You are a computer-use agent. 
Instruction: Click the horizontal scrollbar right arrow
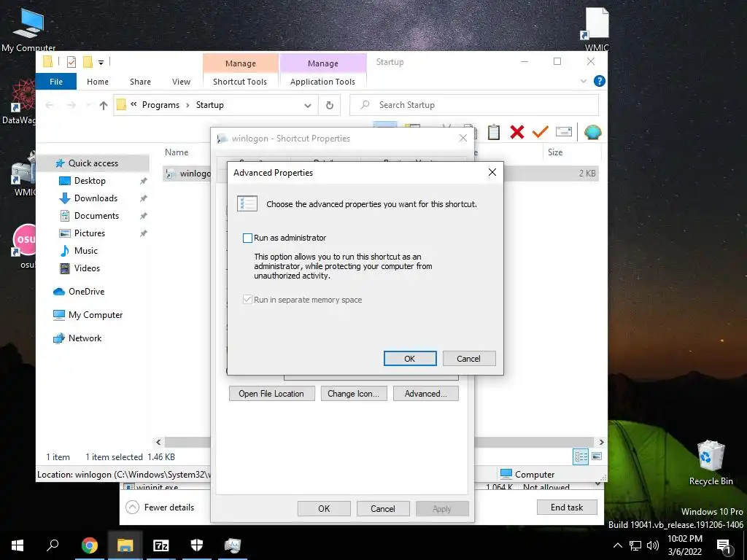coord(602,443)
